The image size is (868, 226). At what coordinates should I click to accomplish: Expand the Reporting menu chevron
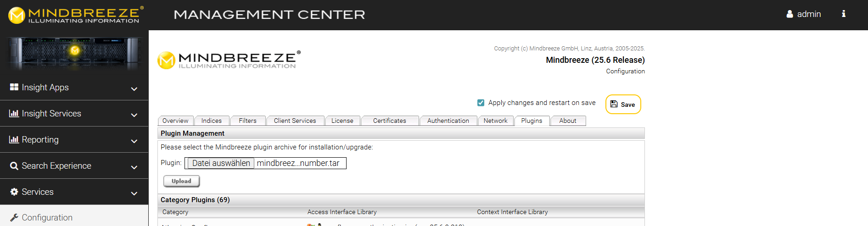(134, 141)
